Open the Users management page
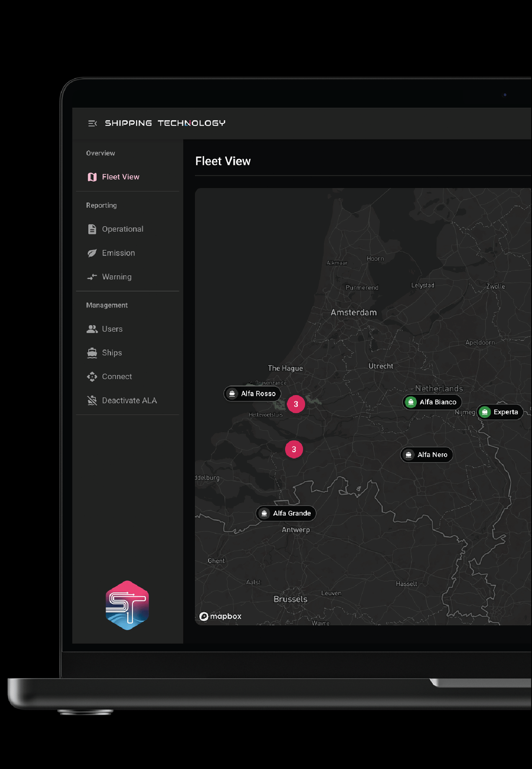This screenshot has height=769, width=532. pos(112,329)
